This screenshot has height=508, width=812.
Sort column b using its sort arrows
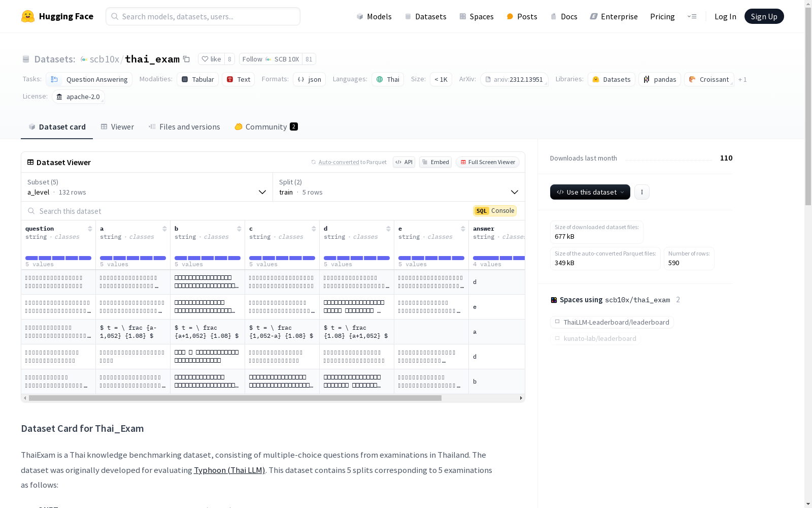coord(239,229)
